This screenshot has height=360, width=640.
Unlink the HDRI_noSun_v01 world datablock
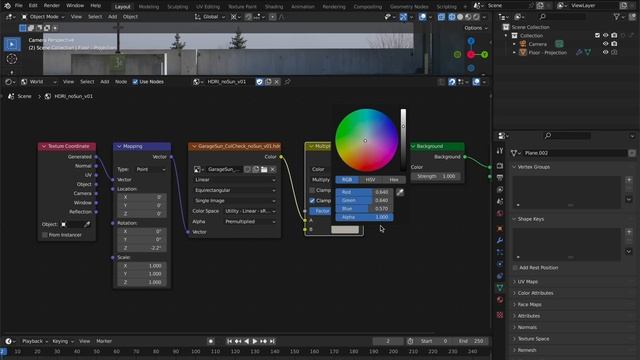pos(277,82)
